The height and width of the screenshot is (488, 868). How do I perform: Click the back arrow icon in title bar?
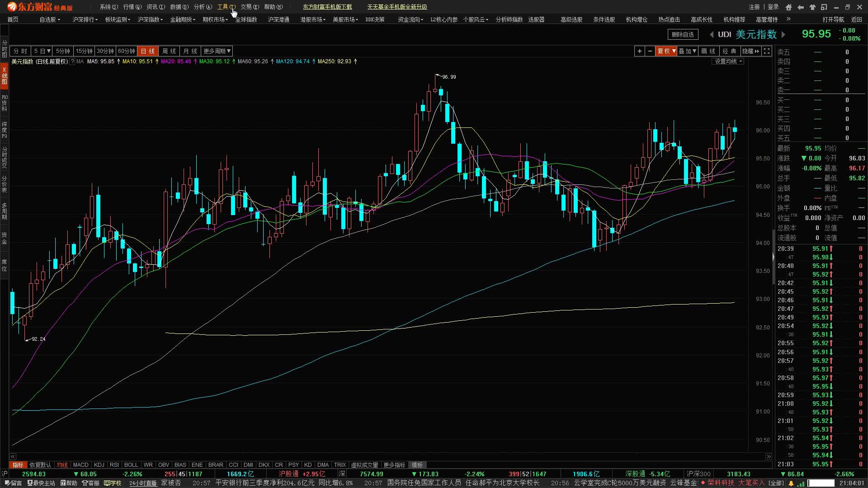pyautogui.click(x=801, y=7)
